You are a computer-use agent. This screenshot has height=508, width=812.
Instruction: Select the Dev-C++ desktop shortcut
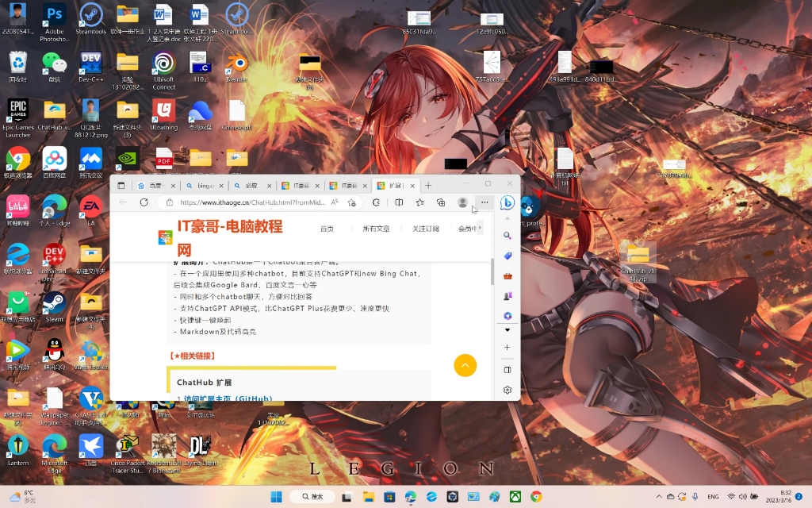(x=90, y=67)
